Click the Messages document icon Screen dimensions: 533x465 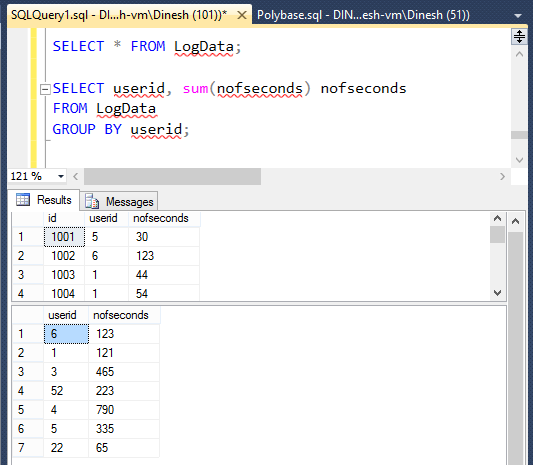(x=92, y=201)
